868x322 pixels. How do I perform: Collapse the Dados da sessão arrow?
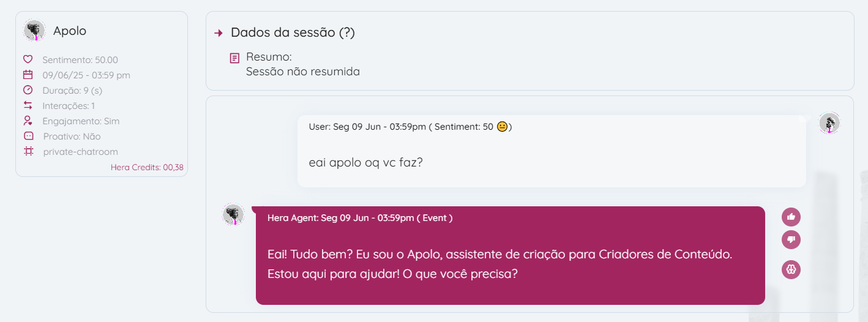point(219,33)
